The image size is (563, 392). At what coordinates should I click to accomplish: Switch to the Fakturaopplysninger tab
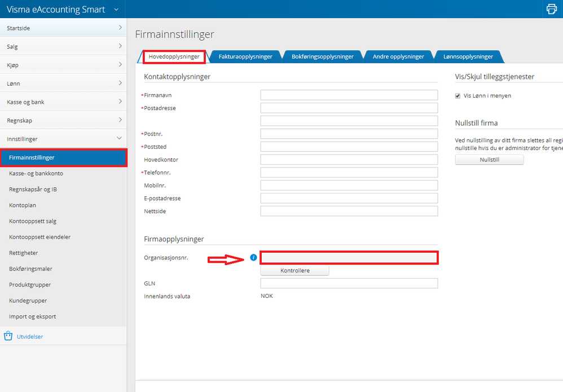245,57
